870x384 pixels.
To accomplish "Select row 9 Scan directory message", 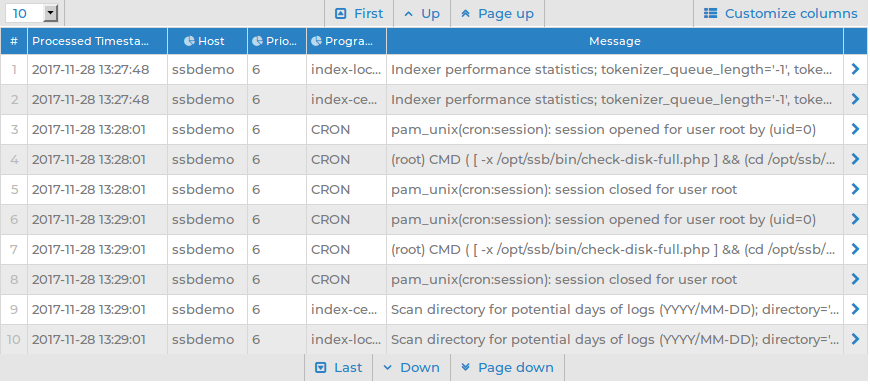I will [615, 310].
